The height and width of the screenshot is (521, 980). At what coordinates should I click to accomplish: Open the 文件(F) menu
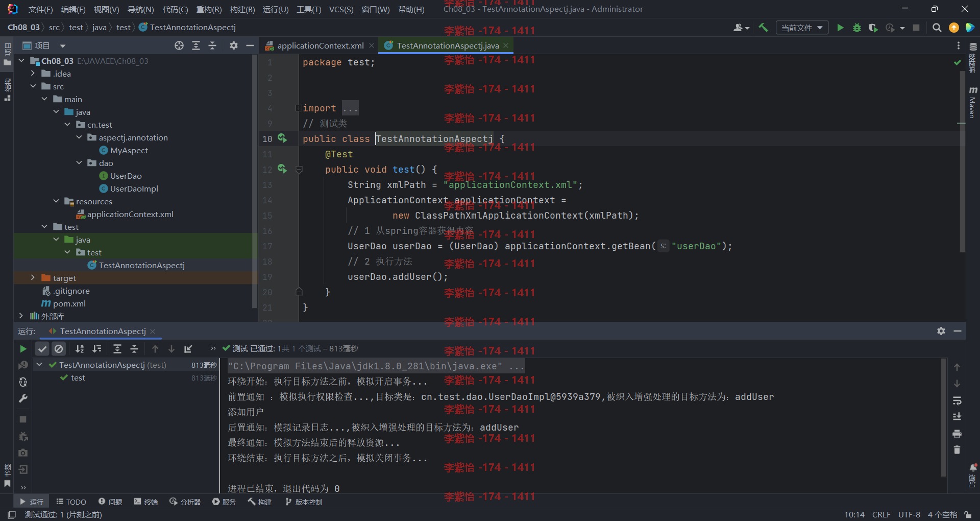(40, 9)
